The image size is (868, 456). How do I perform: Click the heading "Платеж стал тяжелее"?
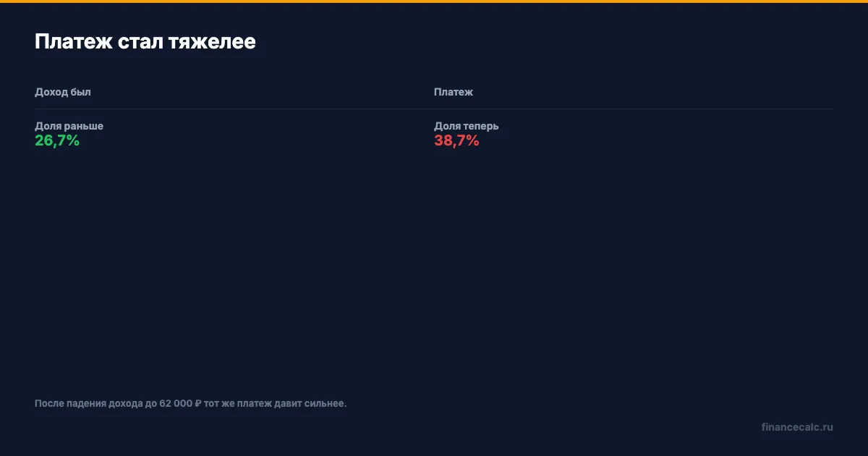click(145, 42)
